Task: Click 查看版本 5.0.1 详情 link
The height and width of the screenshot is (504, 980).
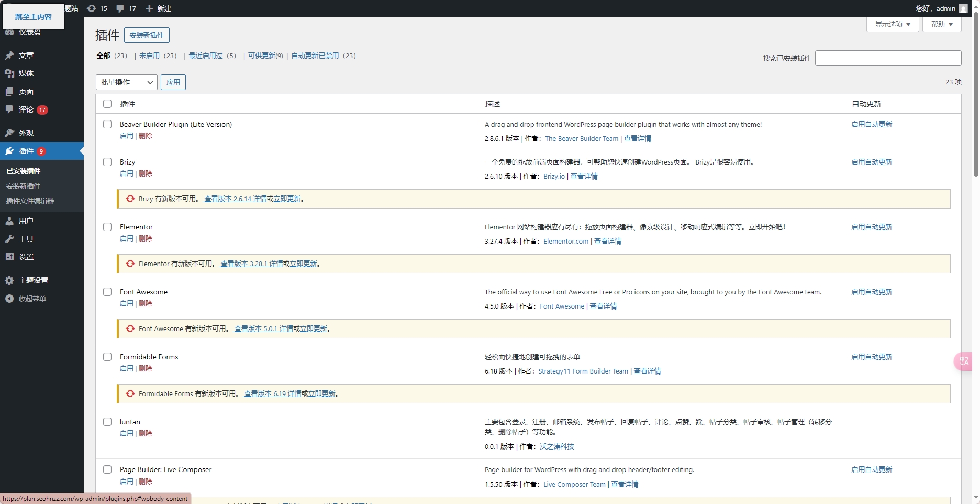Action: point(263,328)
